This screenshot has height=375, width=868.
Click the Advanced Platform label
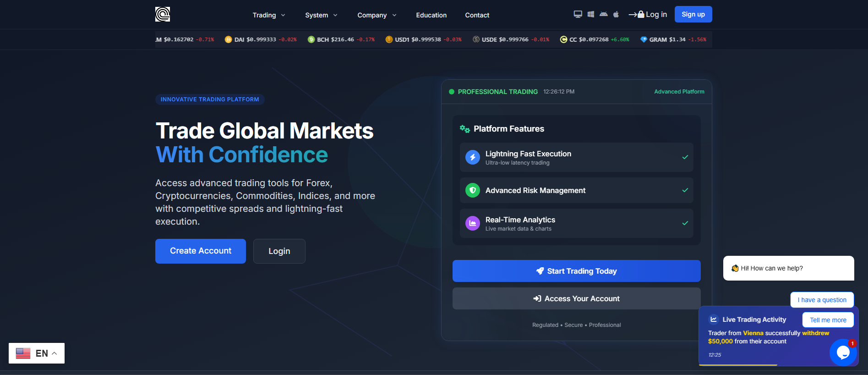pyautogui.click(x=679, y=92)
